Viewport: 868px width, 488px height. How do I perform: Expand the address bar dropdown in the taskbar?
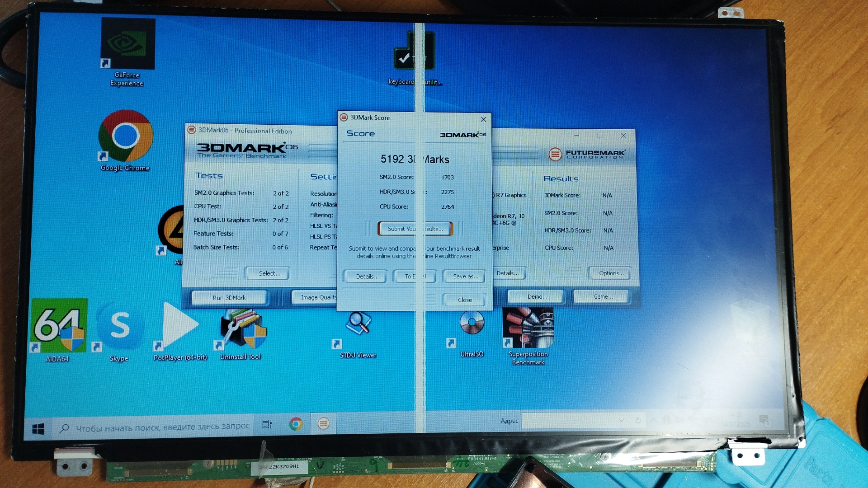point(622,420)
